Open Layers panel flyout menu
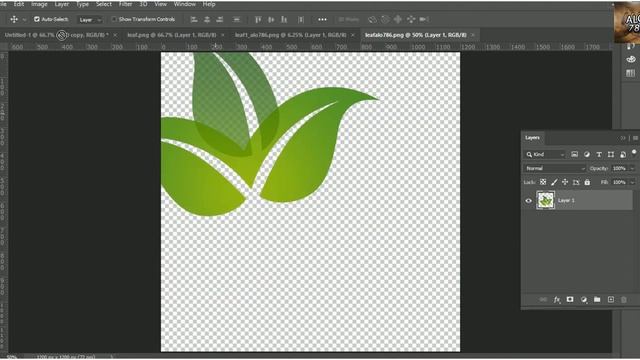 pos(635,138)
